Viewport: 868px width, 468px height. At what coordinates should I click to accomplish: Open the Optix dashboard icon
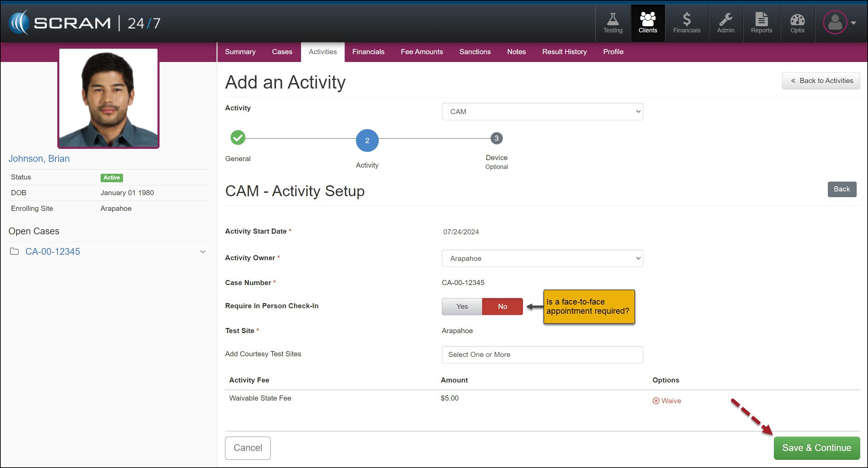point(797,20)
